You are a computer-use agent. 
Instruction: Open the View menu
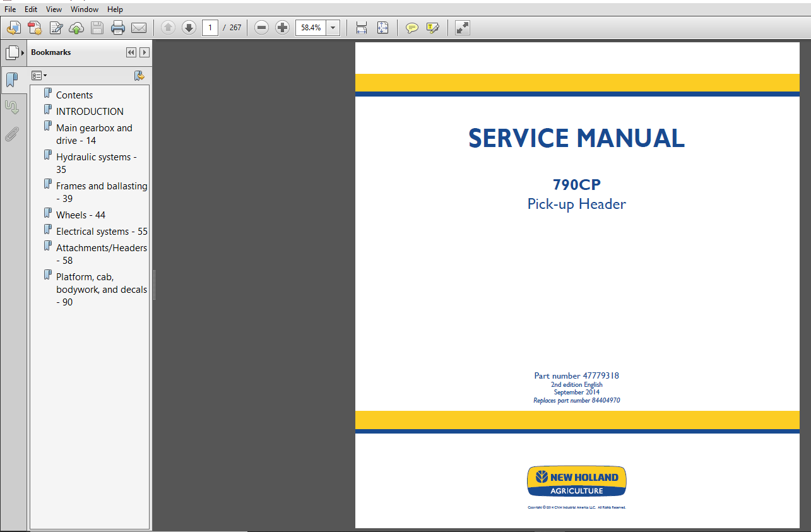[54, 9]
